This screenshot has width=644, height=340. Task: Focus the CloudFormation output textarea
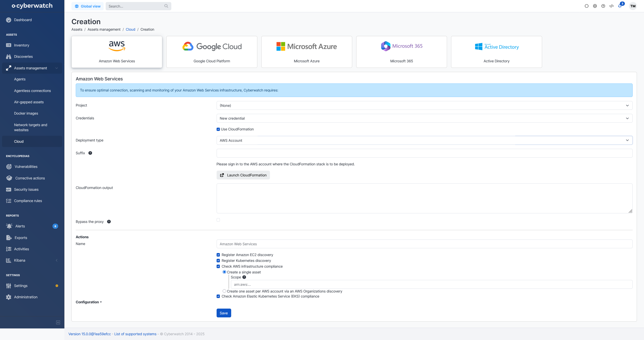click(424, 199)
